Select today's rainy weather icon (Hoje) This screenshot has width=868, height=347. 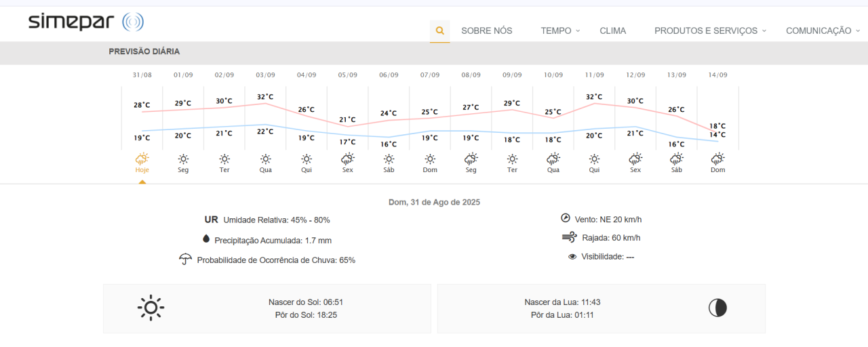pyautogui.click(x=142, y=159)
